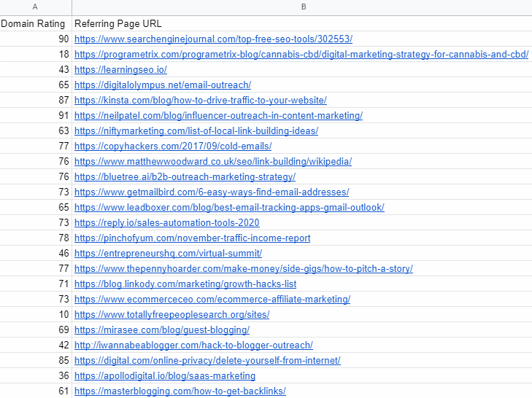Click the totallyfreepeoplesearch.org sites link
This screenshot has height=398, width=532.
pos(172,314)
